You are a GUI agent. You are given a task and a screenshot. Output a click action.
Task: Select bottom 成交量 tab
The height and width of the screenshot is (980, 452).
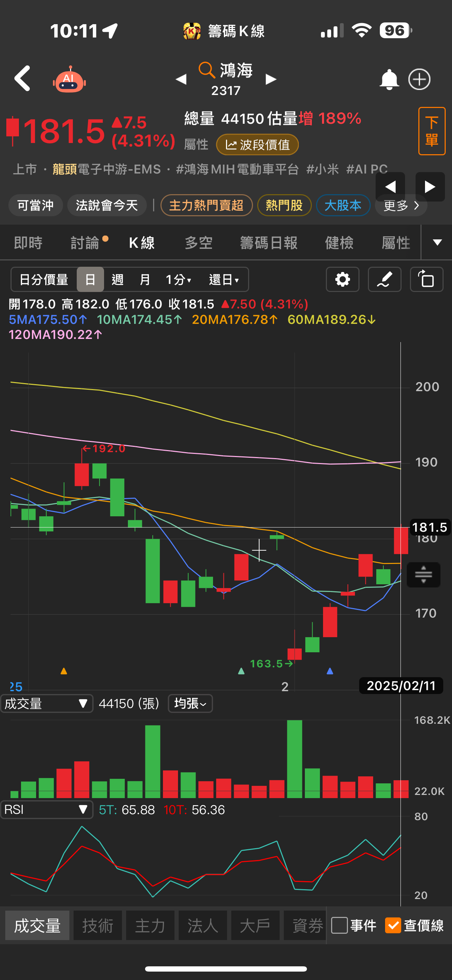point(37,925)
